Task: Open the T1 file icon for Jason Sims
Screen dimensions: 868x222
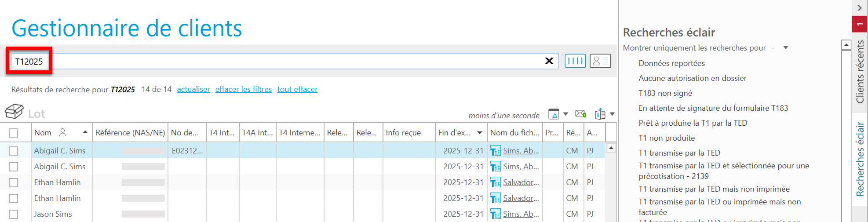Action: pos(495,215)
